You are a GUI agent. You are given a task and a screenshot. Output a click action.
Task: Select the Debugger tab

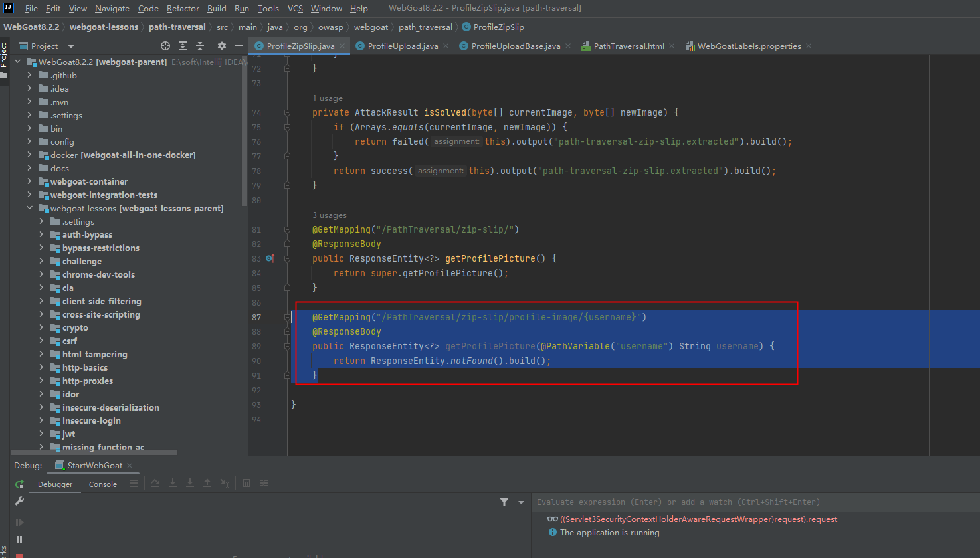coord(55,484)
